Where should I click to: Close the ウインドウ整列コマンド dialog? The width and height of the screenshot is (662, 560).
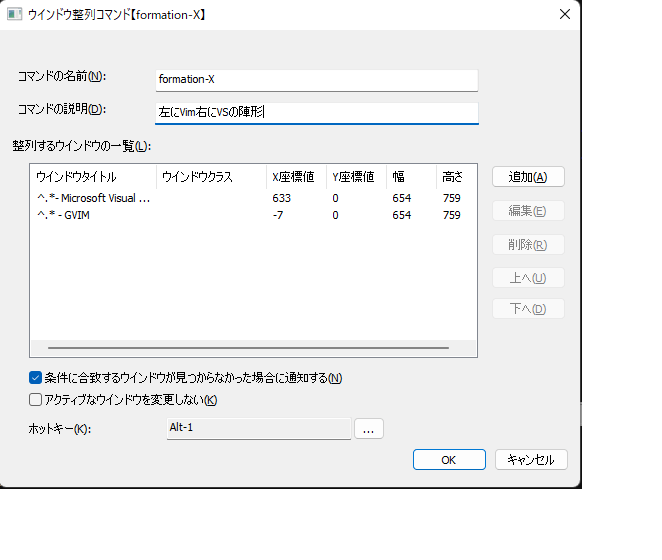pos(564,14)
